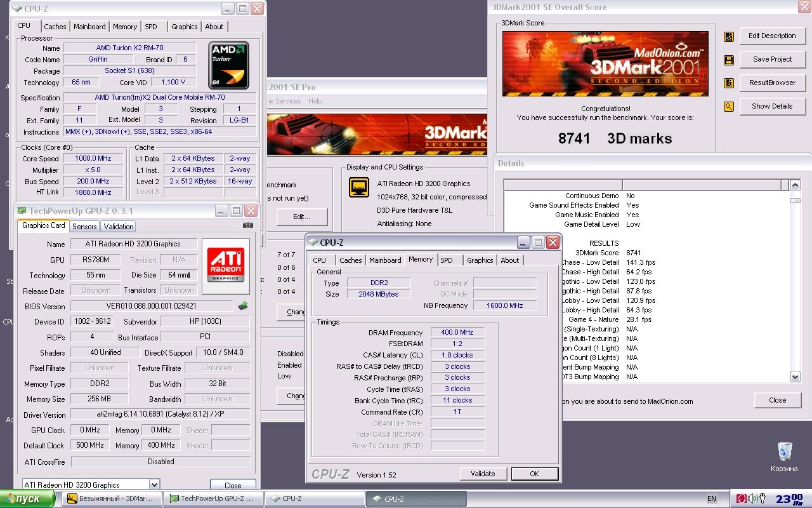Click the HT Link 1800.0 MHz value

tap(93, 192)
